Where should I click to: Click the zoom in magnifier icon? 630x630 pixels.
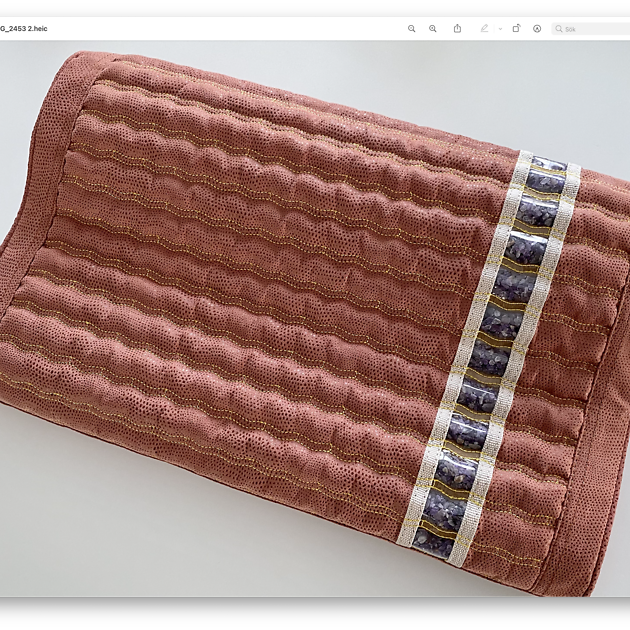click(x=432, y=29)
